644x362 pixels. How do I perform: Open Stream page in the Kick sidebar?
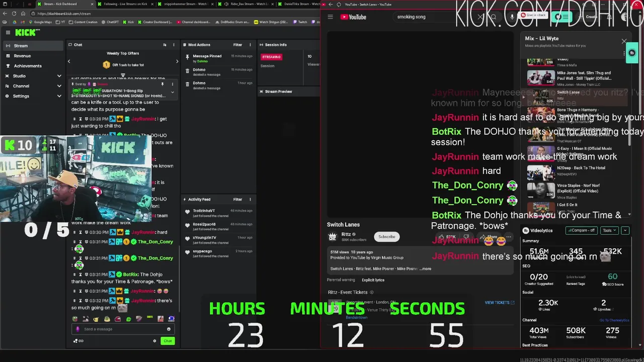(x=33, y=46)
